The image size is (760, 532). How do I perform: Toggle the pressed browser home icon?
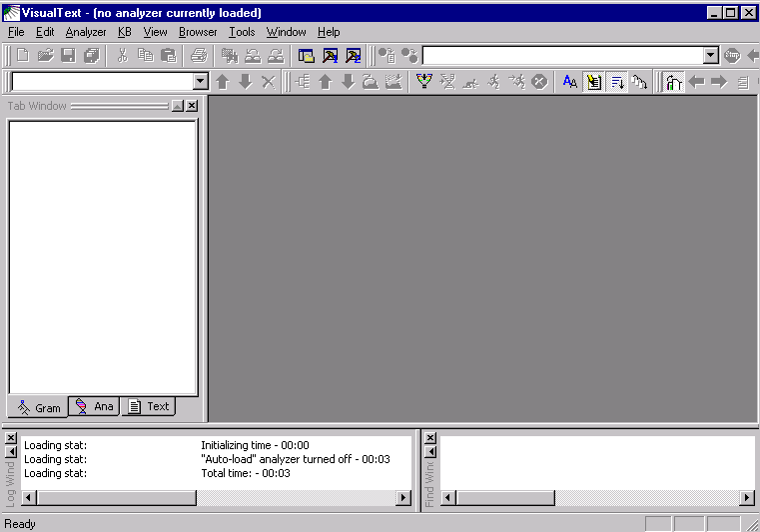pos(674,82)
